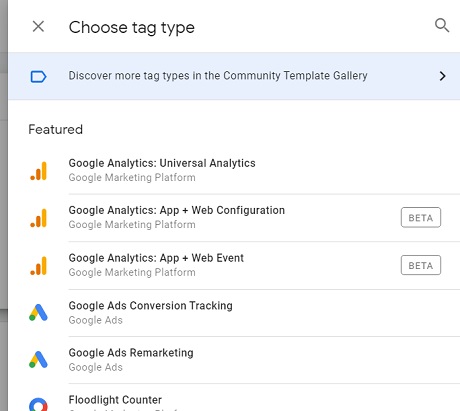This screenshot has height=411, width=460.
Task: Click the Community Template Gallery tag icon
Action: (38, 76)
